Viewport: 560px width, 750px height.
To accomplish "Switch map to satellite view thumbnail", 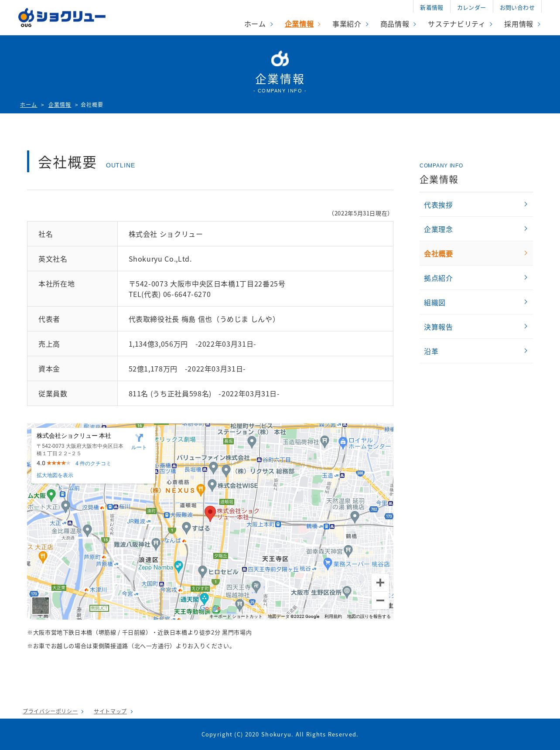I will tap(41, 606).
